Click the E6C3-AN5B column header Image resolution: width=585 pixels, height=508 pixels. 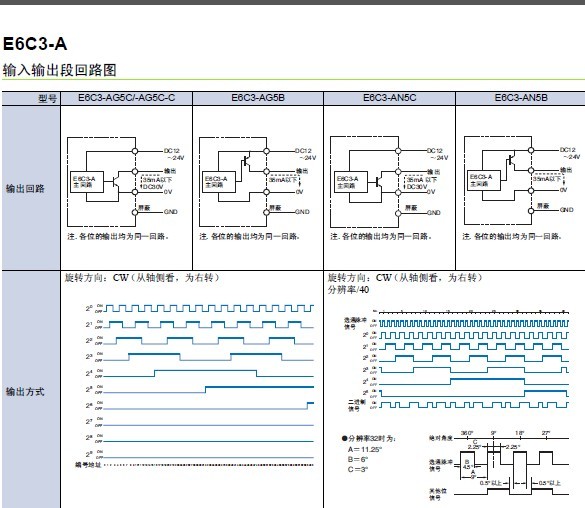click(521, 98)
